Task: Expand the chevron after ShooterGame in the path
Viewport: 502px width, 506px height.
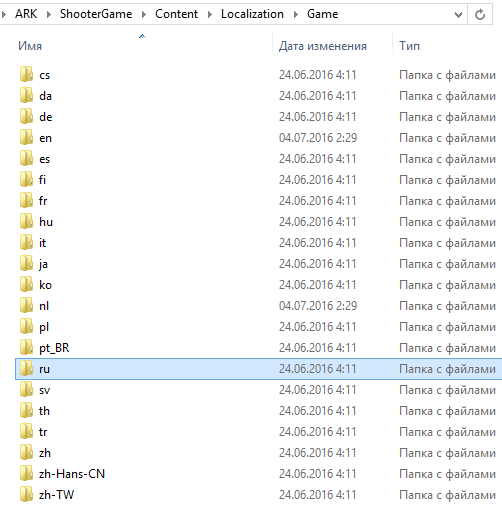Action: (x=144, y=14)
